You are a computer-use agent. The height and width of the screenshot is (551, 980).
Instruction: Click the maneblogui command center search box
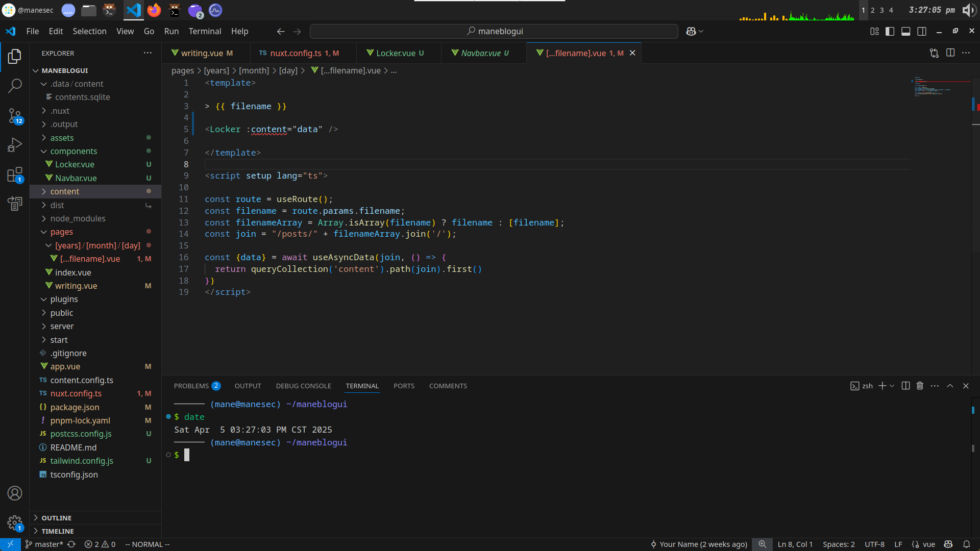click(x=494, y=32)
